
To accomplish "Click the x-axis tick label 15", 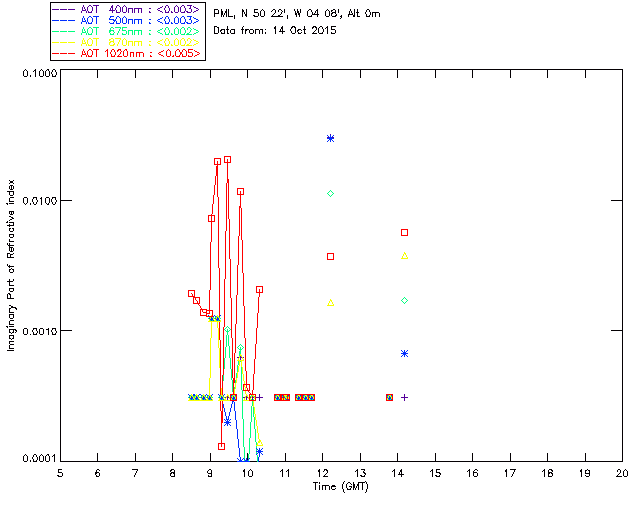I will (x=435, y=473).
